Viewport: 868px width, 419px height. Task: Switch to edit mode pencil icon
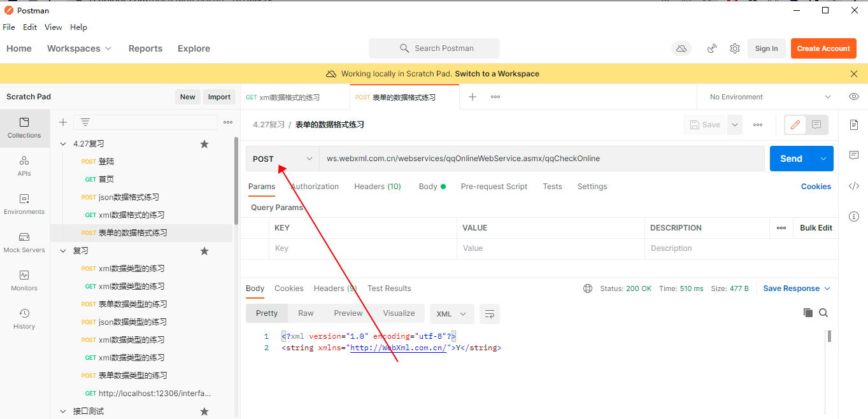tap(795, 125)
